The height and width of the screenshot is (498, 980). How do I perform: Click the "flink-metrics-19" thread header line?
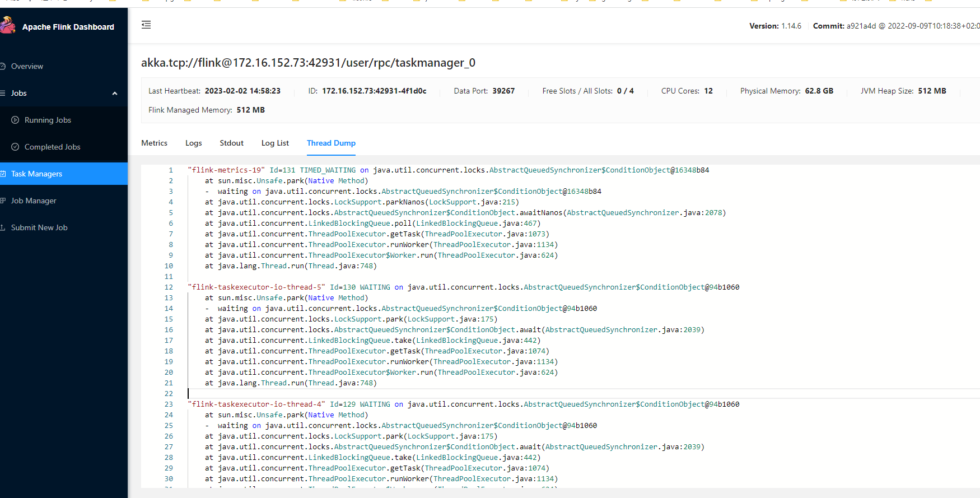(449, 170)
